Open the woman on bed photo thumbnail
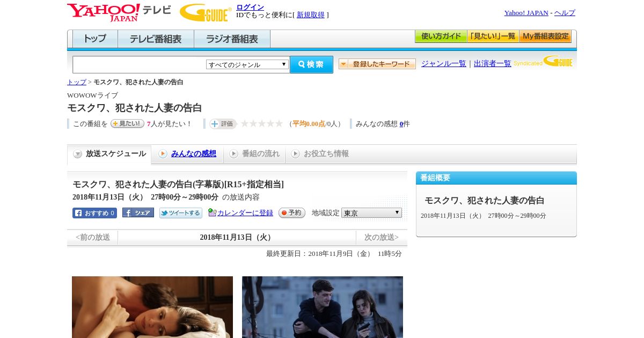 (x=152, y=307)
